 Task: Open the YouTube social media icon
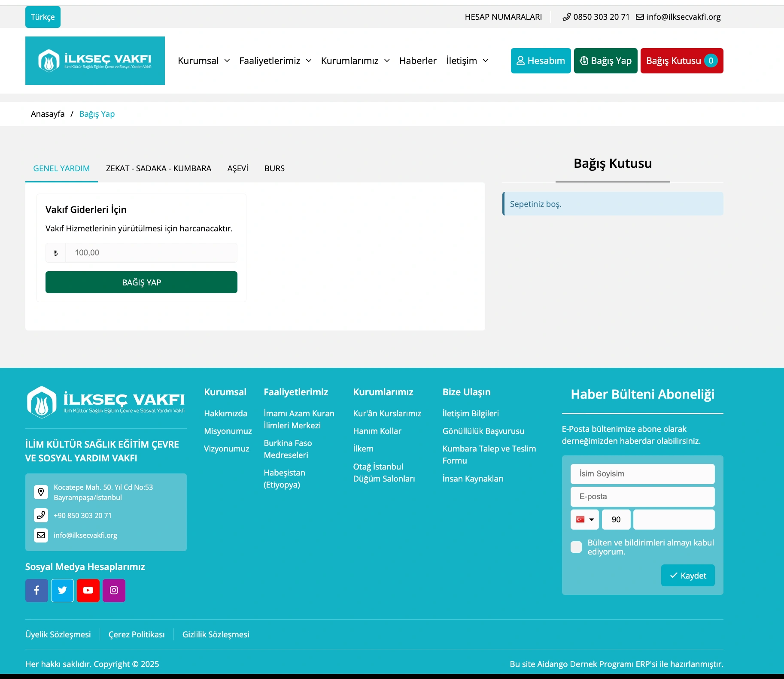coord(88,590)
